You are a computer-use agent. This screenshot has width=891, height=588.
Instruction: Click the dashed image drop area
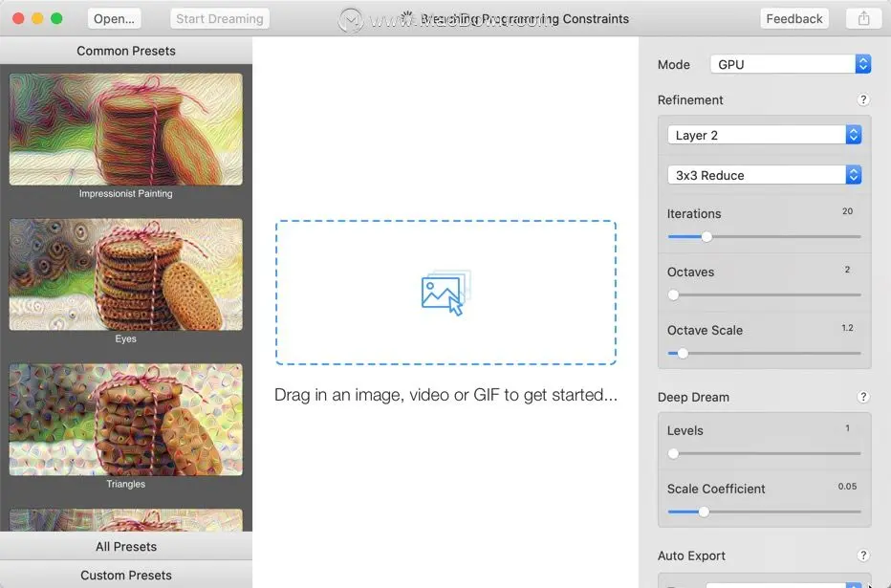click(446, 293)
